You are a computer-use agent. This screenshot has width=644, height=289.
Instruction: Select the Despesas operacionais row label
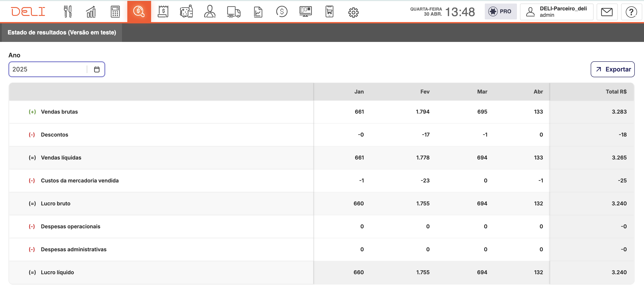(70, 226)
